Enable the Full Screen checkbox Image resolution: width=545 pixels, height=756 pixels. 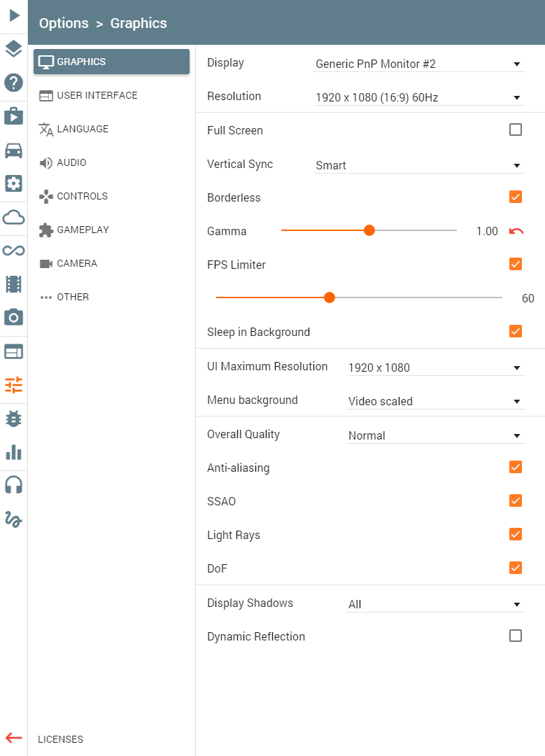click(x=516, y=129)
